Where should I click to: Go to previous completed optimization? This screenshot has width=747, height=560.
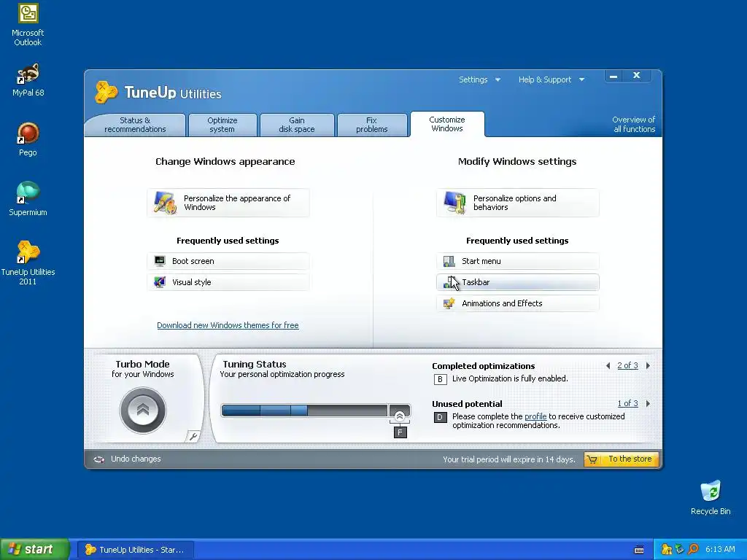[608, 366]
